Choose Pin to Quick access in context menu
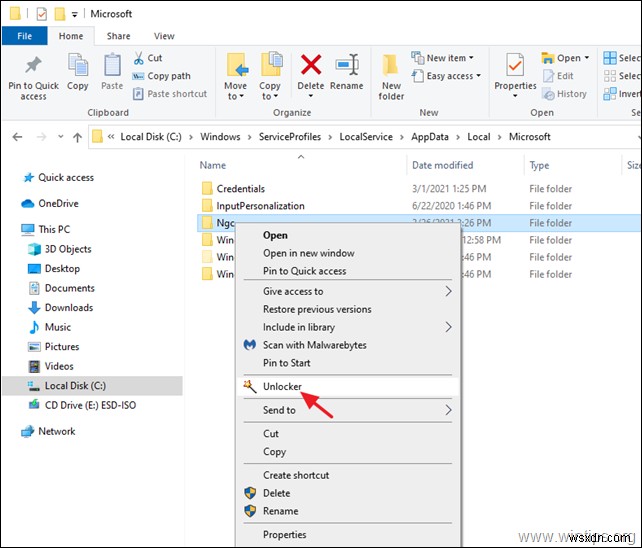Screen dimensions: 642x548 pos(348,271)
